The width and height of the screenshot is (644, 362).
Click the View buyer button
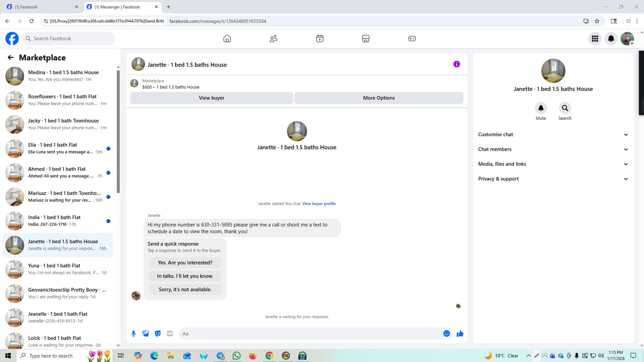coord(211,98)
